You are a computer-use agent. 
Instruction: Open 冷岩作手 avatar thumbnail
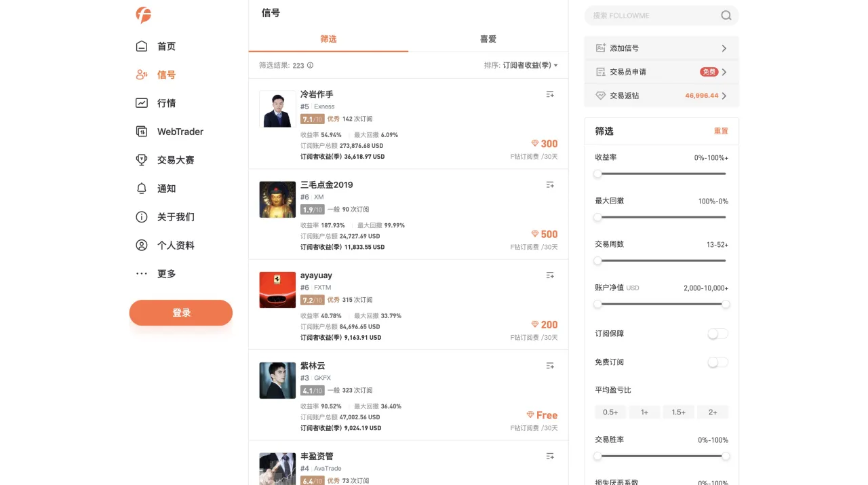[x=277, y=109]
